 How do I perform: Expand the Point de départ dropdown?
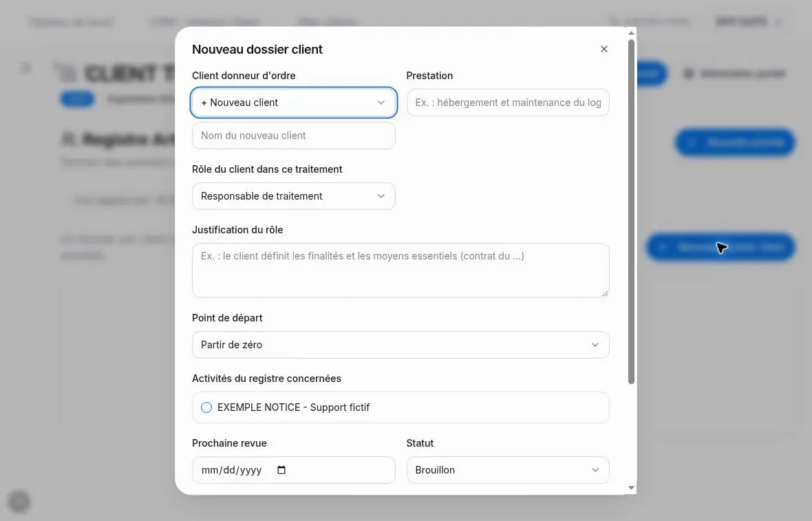point(400,345)
